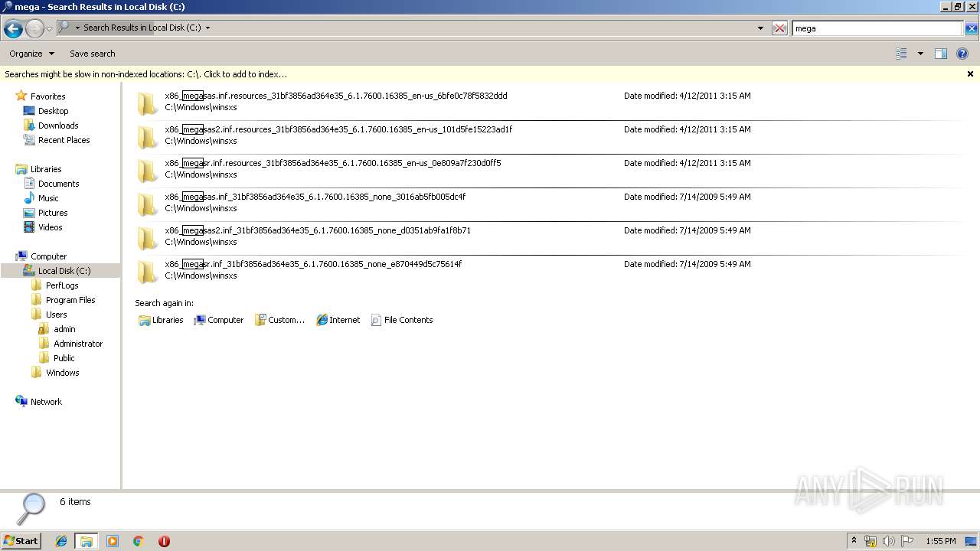Search again in File Contents
Viewport: 980px width, 551px height.
402,320
